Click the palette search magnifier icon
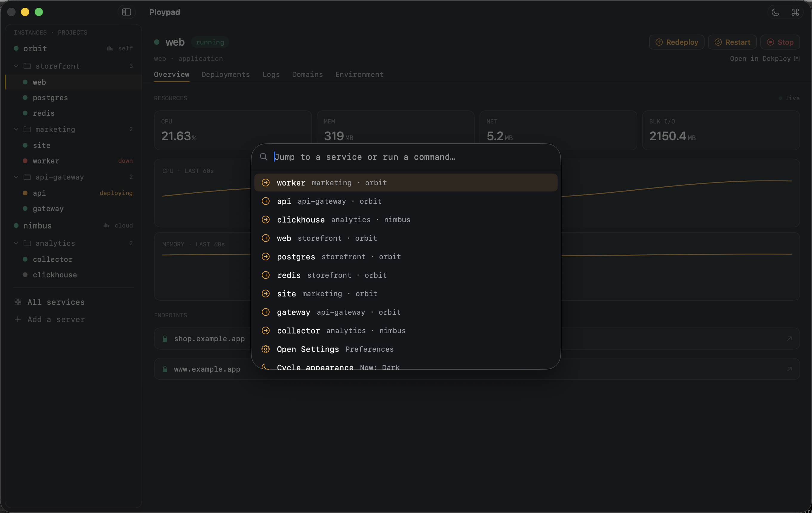812x513 pixels. [x=264, y=157]
